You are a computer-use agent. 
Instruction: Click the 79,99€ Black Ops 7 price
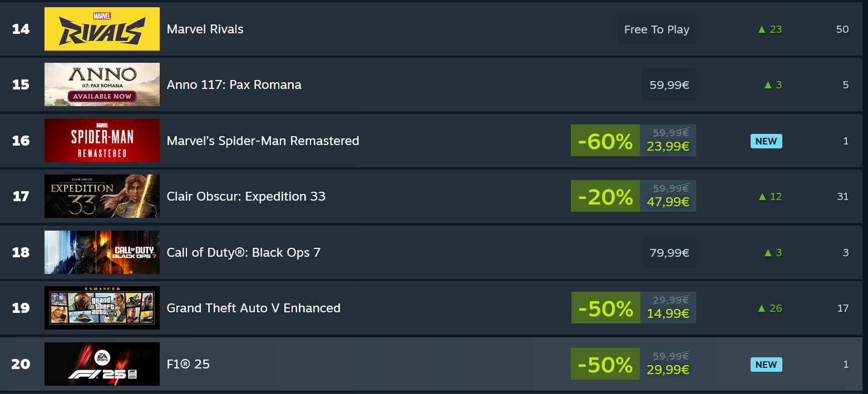[x=669, y=253]
